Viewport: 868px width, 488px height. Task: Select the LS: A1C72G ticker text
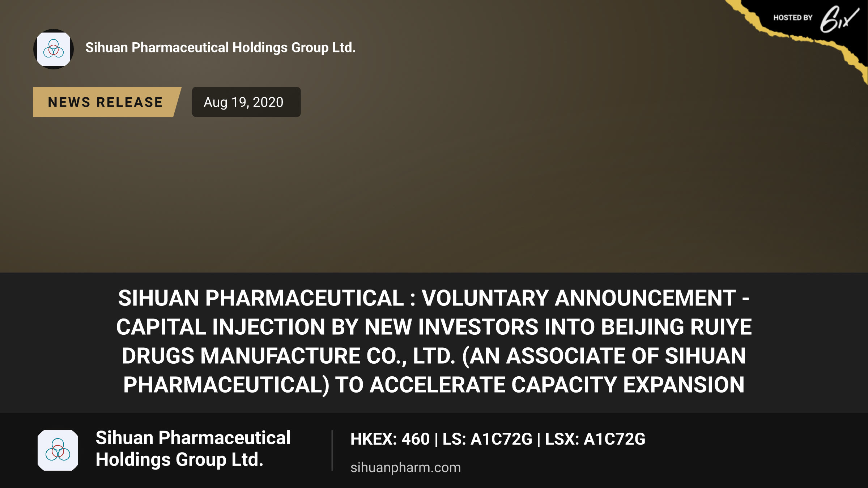coord(487,439)
